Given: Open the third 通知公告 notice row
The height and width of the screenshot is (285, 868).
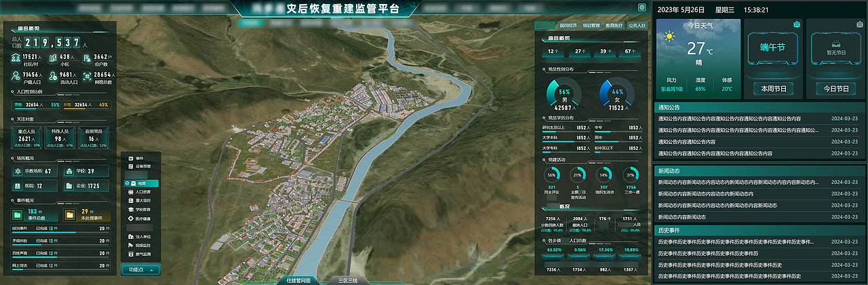Looking at the screenshot, I should 759,142.
